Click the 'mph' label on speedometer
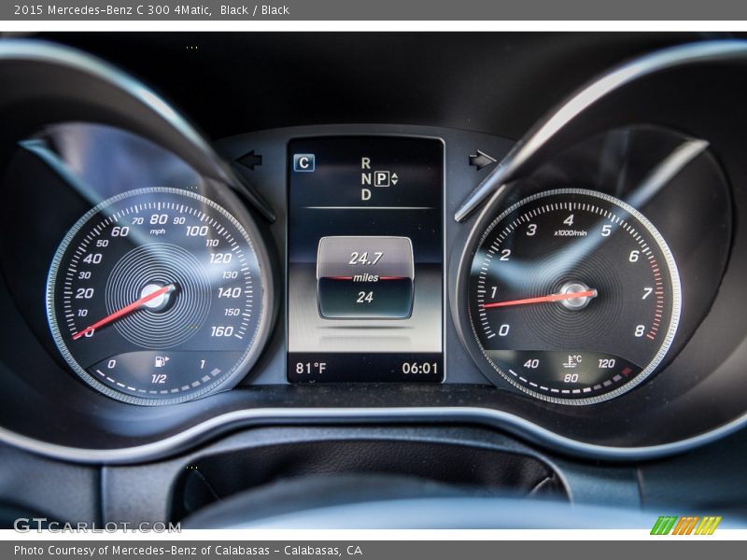The height and width of the screenshot is (560, 747). tap(158, 231)
